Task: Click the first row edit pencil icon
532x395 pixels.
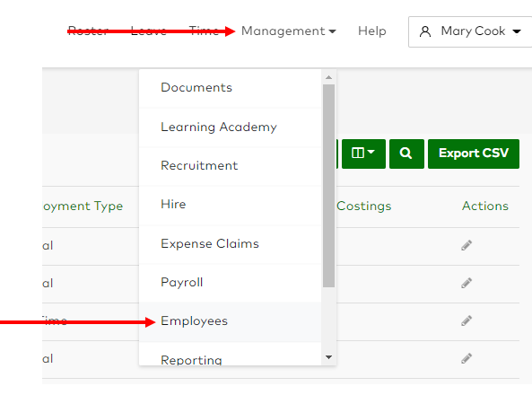Action: (467, 245)
